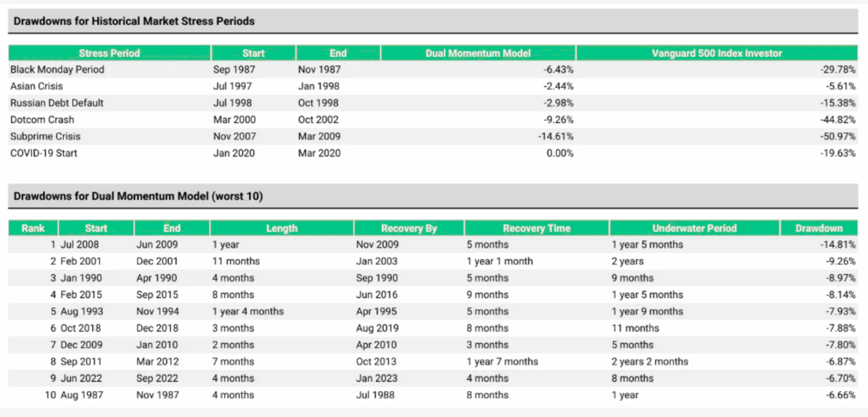Select the rank 1 drawdown -14.81% cell
This screenshot has height=417, width=868.
click(837, 244)
